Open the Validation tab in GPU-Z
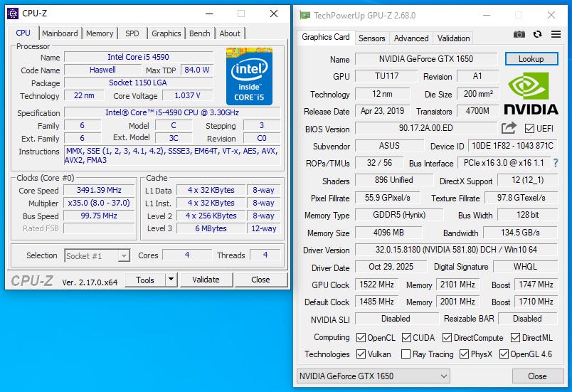Image resolution: width=572 pixels, height=392 pixels. click(453, 38)
